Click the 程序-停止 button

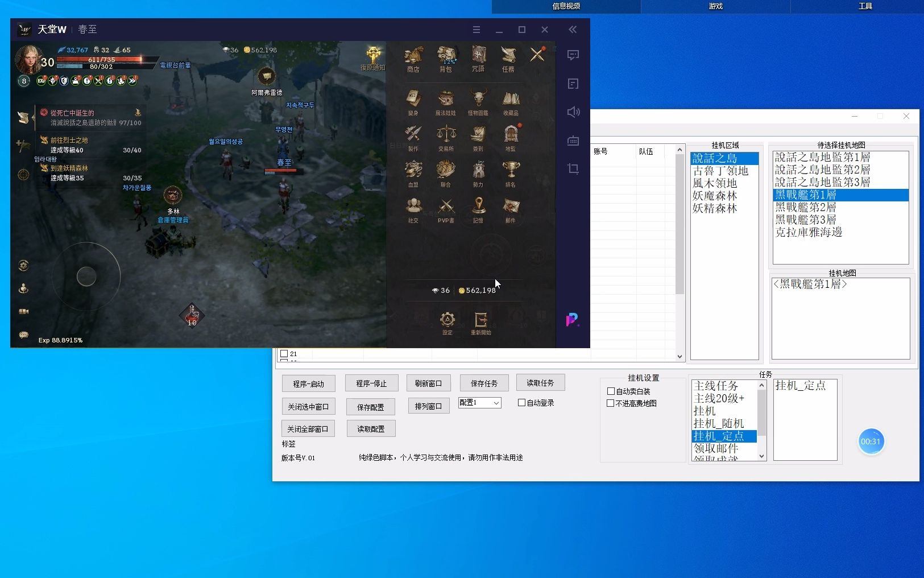[371, 384]
